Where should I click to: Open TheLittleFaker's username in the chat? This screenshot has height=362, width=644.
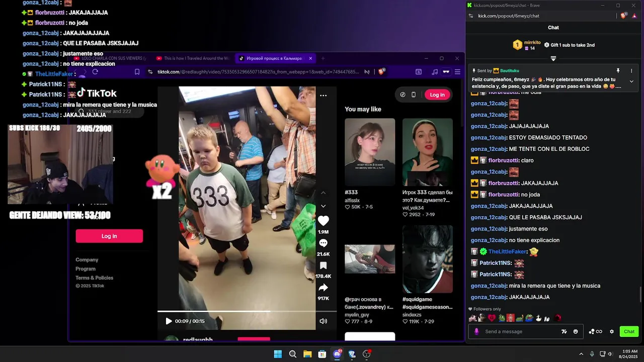tap(507, 251)
